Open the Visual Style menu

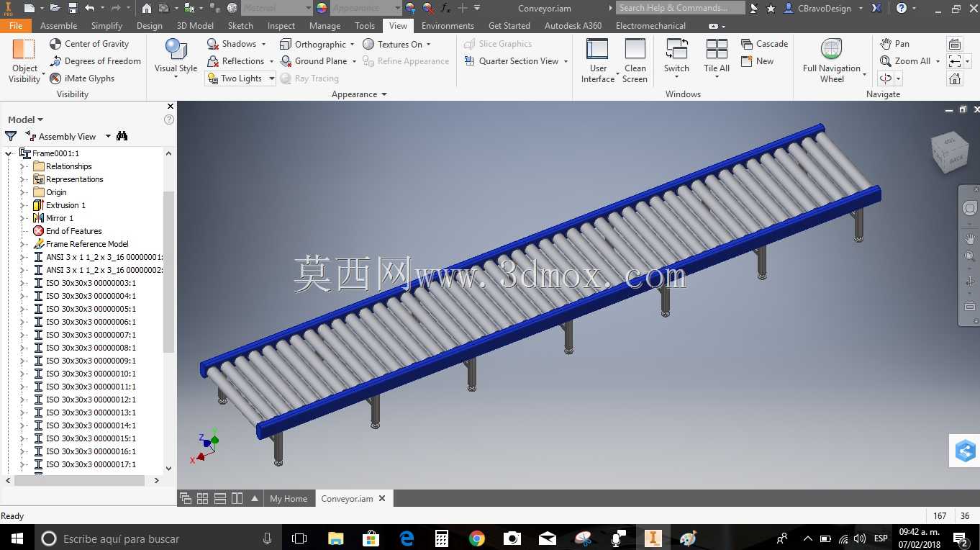[176, 58]
